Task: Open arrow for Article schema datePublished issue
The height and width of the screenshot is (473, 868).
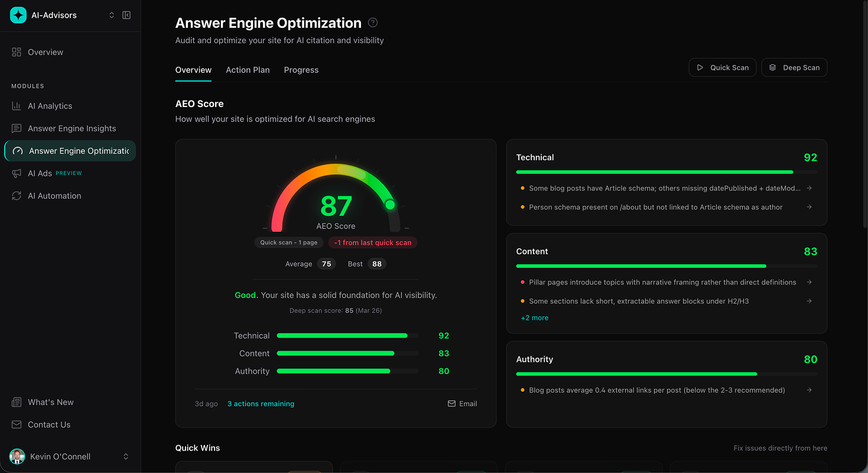Action: coord(809,188)
